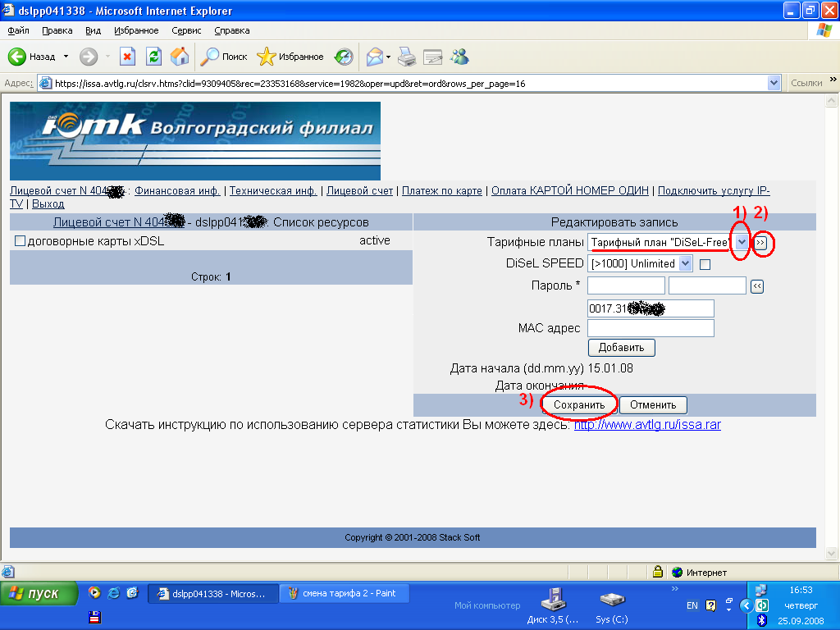
Task: Open the Справка menu
Action: coord(232,30)
